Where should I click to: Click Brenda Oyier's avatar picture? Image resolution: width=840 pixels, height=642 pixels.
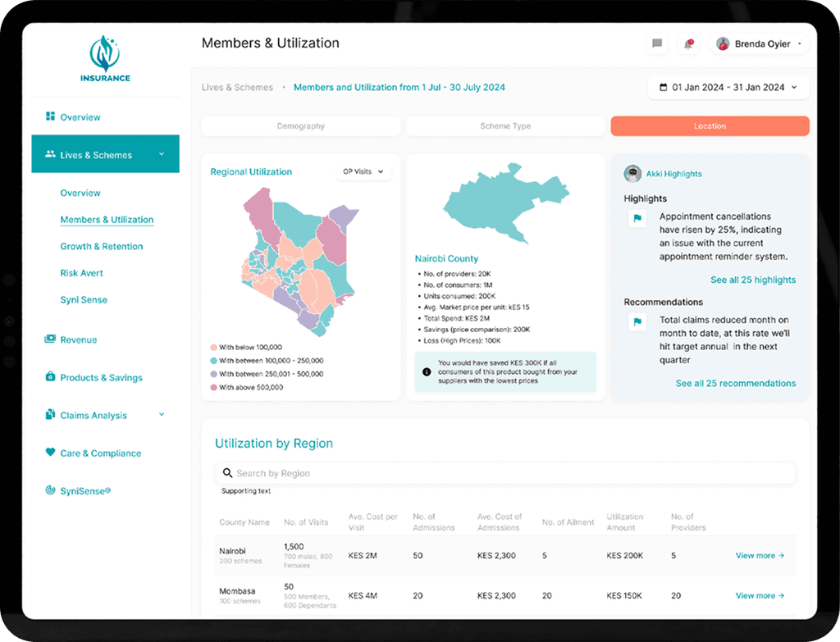pyautogui.click(x=723, y=44)
